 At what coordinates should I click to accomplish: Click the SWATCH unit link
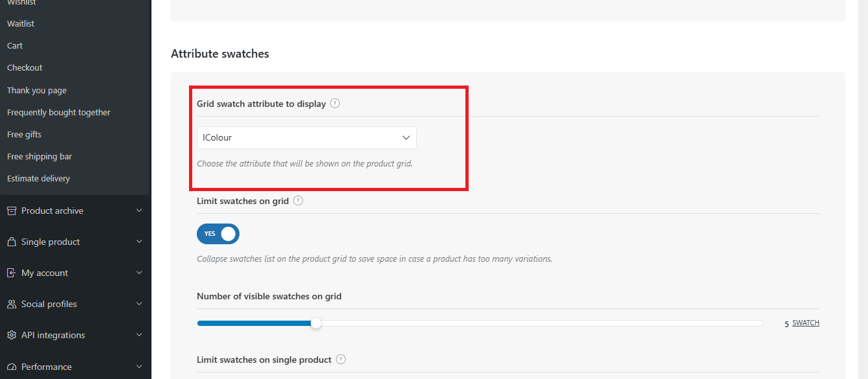point(806,323)
